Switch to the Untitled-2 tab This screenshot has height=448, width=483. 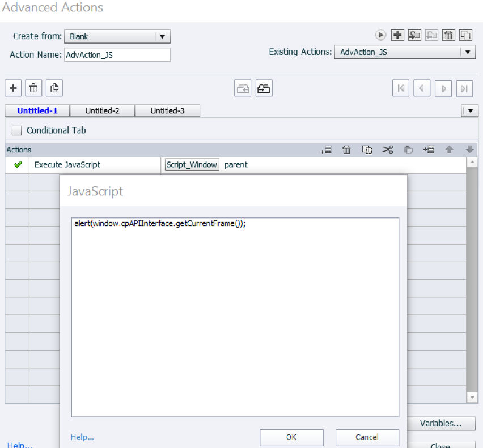[x=102, y=111]
